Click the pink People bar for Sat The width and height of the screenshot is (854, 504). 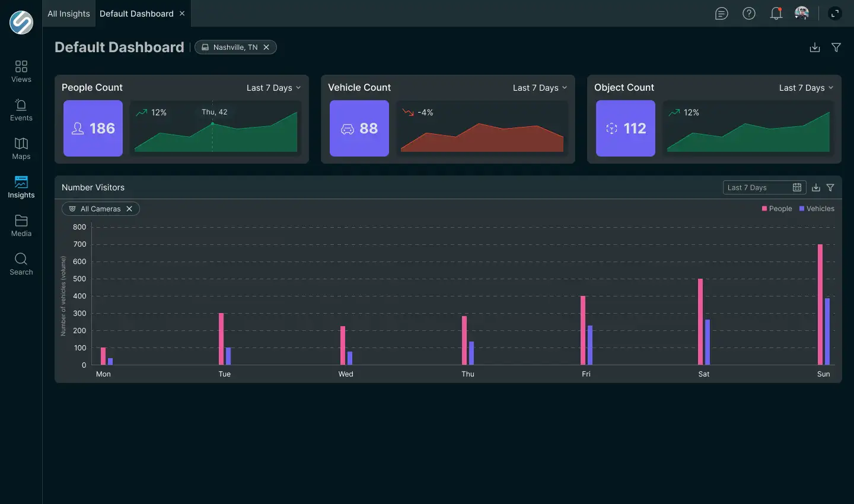pyautogui.click(x=700, y=321)
